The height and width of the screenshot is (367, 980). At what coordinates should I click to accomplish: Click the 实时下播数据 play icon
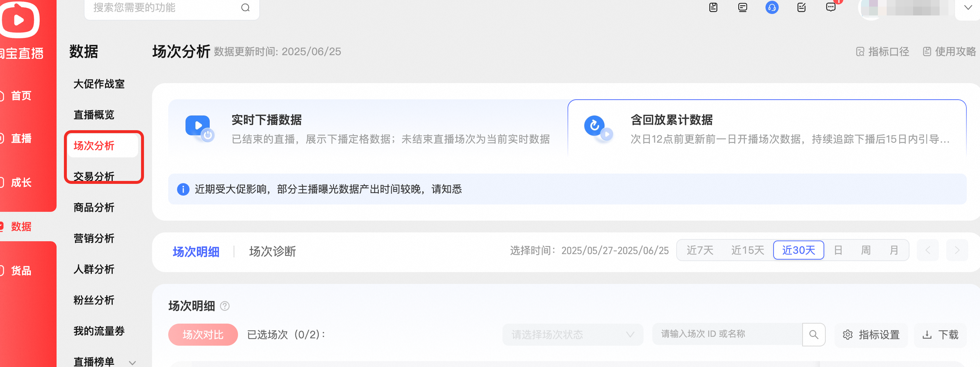[x=199, y=128]
